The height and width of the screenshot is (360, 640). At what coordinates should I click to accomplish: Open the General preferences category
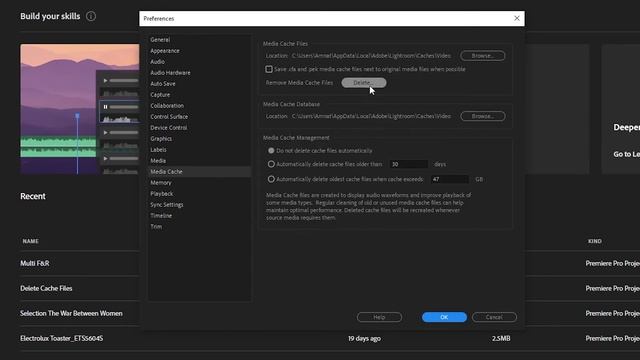[x=160, y=40]
